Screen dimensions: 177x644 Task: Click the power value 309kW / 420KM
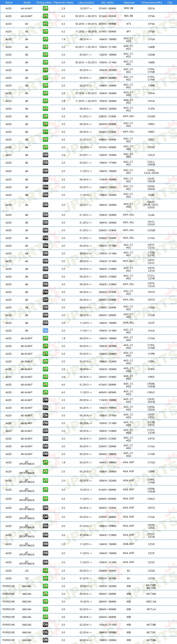point(108,140)
